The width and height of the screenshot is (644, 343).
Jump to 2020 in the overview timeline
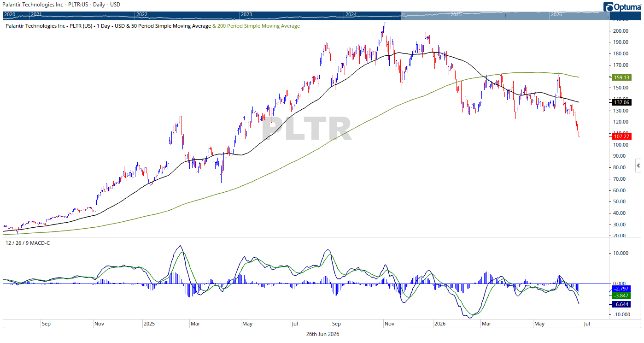point(9,15)
